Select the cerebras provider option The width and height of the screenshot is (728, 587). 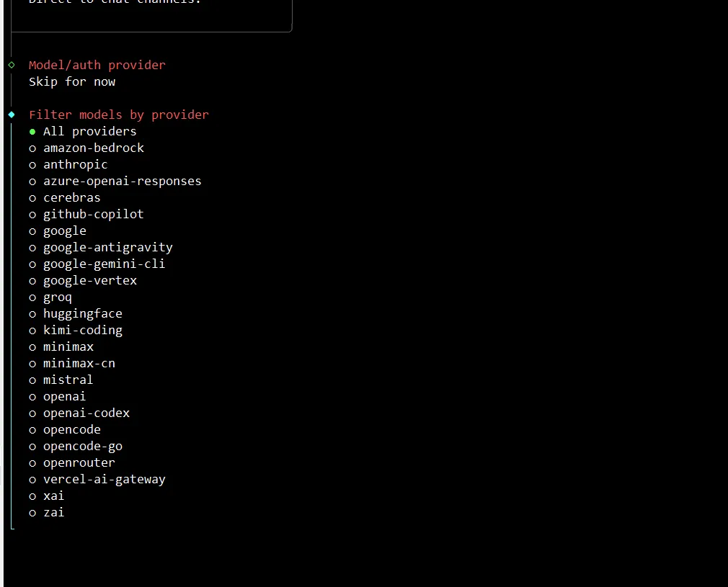pyautogui.click(x=65, y=198)
